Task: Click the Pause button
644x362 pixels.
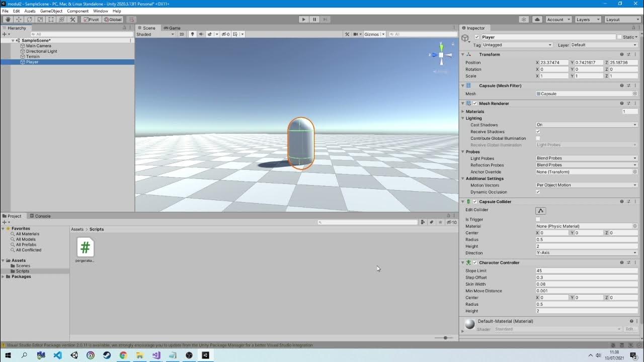Action: click(x=314, y=20)
